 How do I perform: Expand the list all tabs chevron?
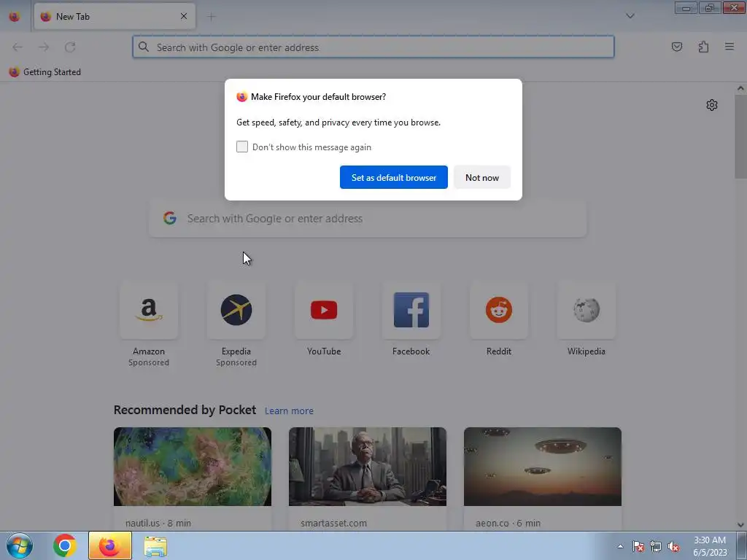(630, 16)
